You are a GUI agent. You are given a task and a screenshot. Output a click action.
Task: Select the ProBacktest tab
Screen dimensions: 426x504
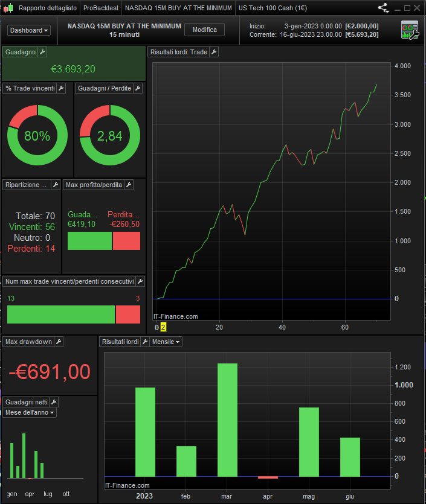pos(101,8)
